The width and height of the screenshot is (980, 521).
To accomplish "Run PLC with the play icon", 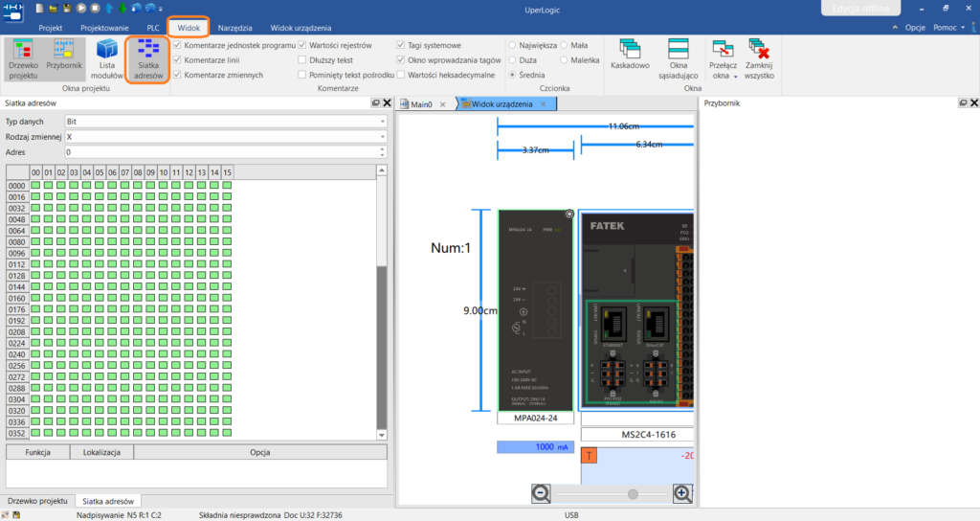I will 81,9.
